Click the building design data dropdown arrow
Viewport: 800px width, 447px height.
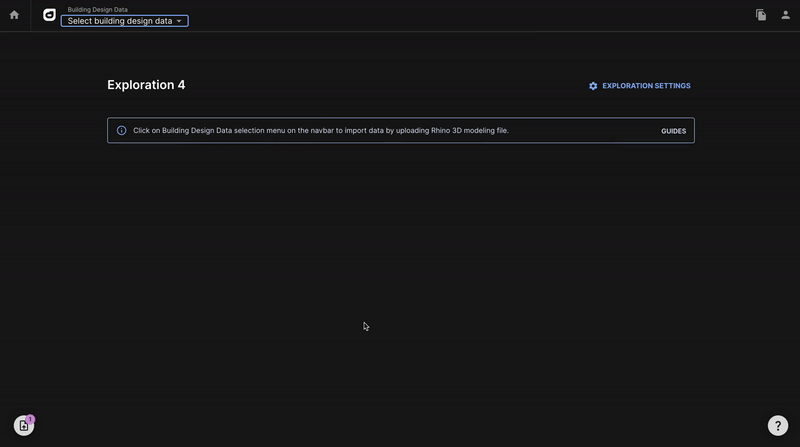click(x=179, y=21)
